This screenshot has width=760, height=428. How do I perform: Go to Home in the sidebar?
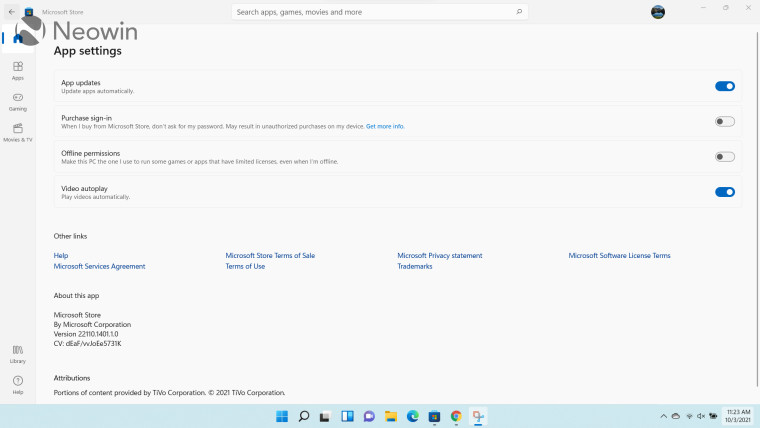pos(18,38)
